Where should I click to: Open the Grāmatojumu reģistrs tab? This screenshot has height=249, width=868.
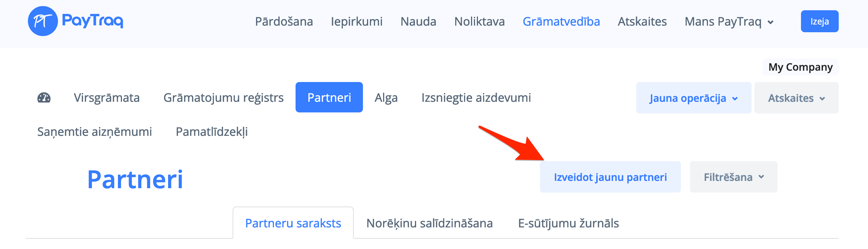coord(223,98)
